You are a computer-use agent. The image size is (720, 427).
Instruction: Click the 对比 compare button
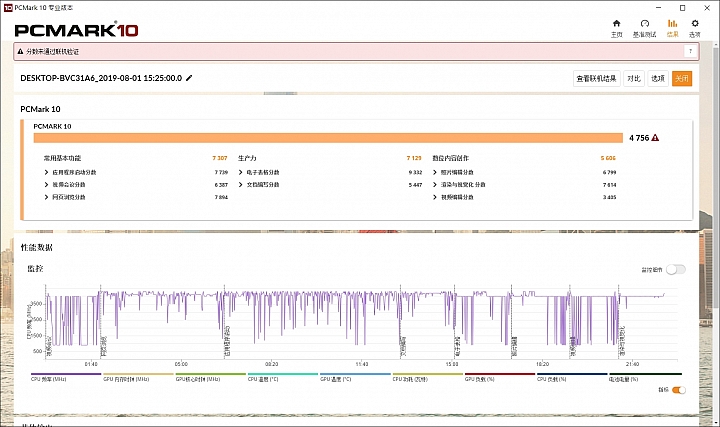[x=634, y=79]
